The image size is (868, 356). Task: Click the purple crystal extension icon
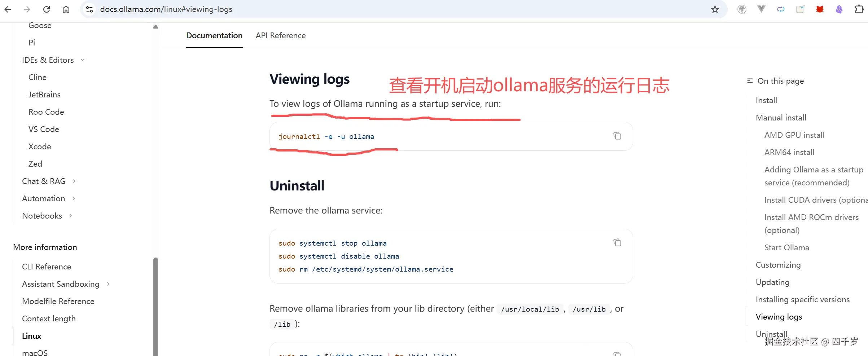point(839,9)
